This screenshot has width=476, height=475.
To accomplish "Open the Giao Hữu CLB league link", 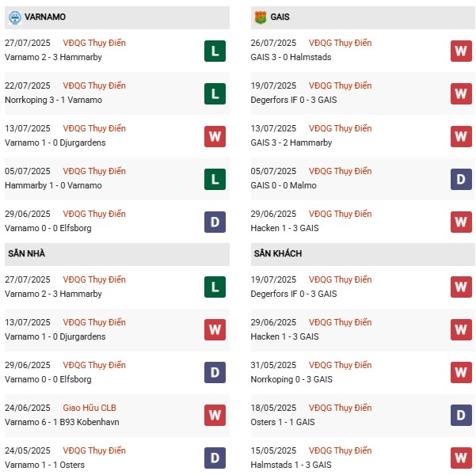I will point(95,408).
